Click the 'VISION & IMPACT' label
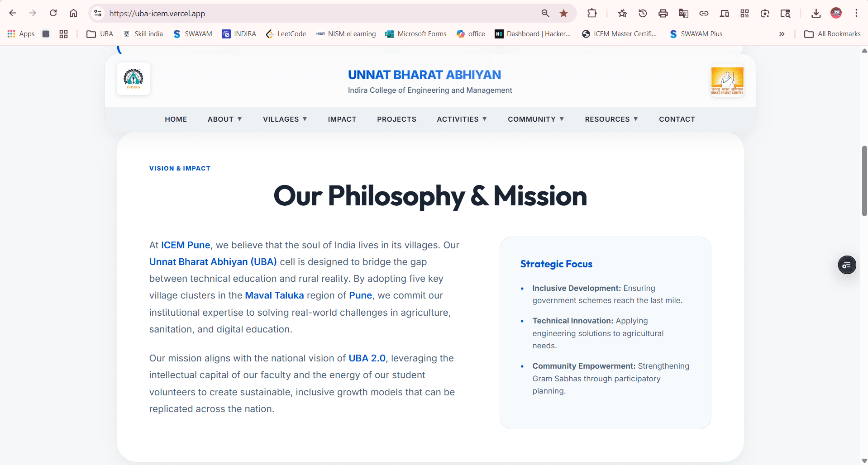Image resolution: width=868 pixels, height=465 pixels. pyautogui.click(x=180, y=168)
